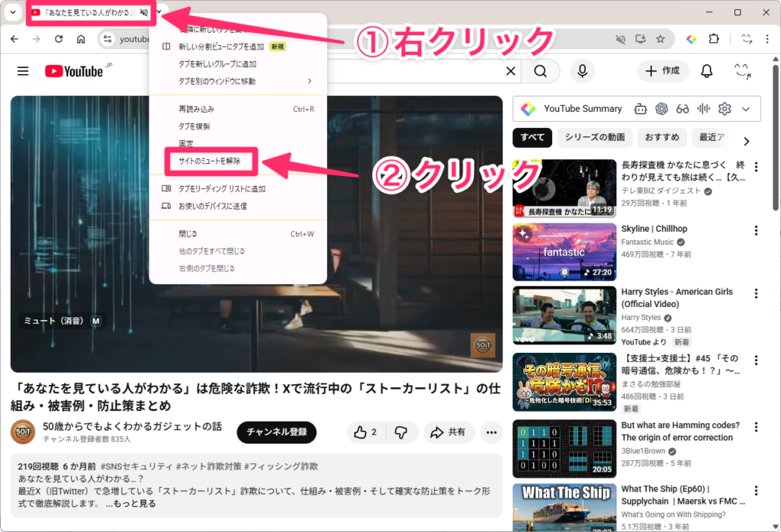
Task: Bookmark this page with the star icon
Action: pos(660,39)
